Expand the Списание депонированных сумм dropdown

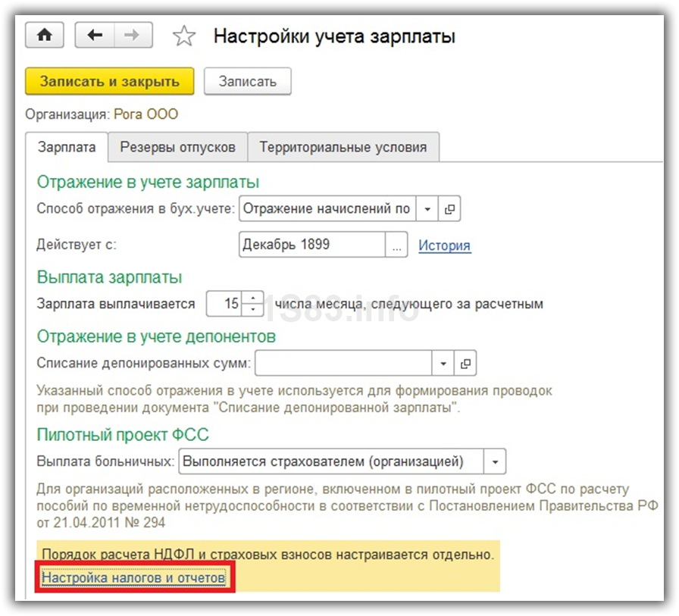(x=443, y=364)
